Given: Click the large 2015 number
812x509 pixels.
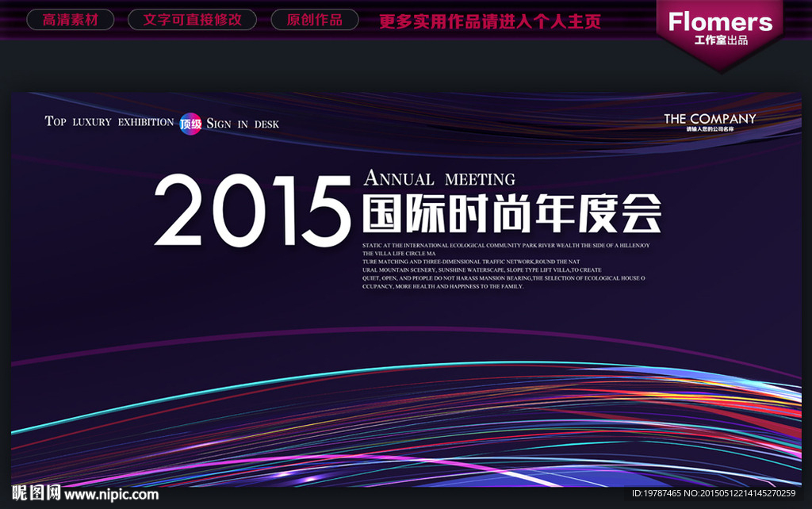Looking at the screenshot, I should (x=253, y=211).
